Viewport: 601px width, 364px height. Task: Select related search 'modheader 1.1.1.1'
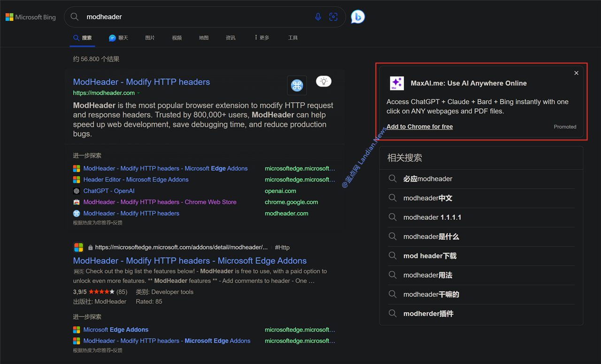tap(432, 217)
